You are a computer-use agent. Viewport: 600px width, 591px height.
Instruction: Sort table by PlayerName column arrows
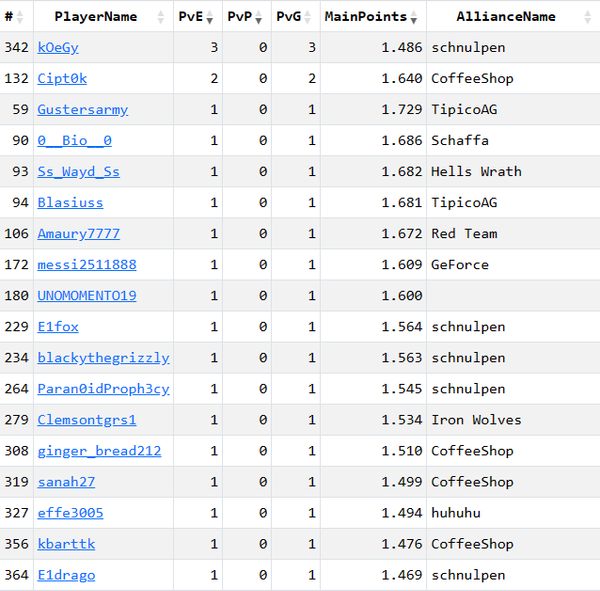162,17
